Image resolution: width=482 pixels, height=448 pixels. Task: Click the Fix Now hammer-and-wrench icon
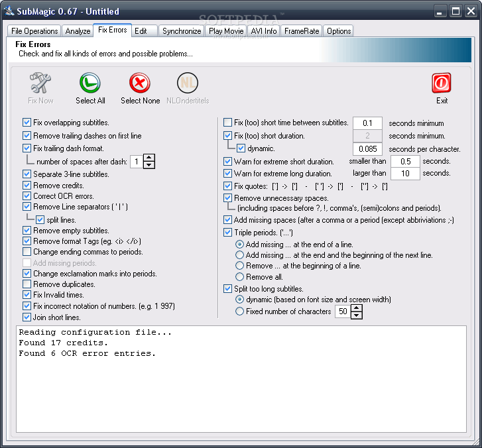[x=40, y=83]
